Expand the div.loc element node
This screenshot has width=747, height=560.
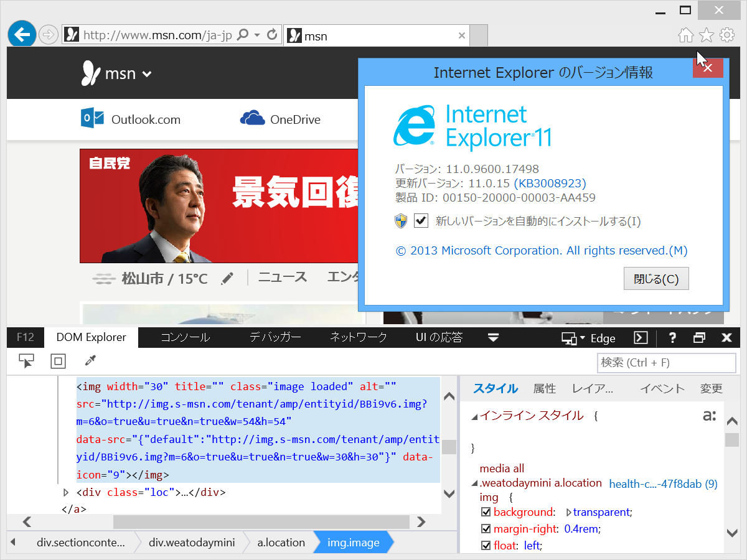(x=66, y=492)
